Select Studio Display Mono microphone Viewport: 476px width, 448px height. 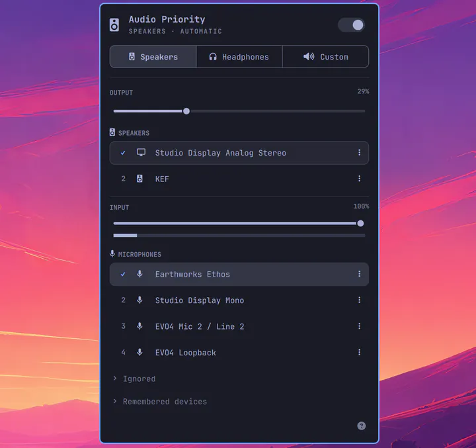point(239,300)
